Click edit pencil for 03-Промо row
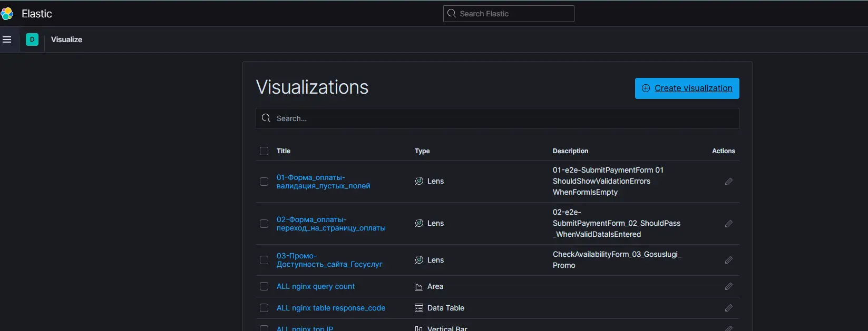868x331 pixels. point(728,260)
